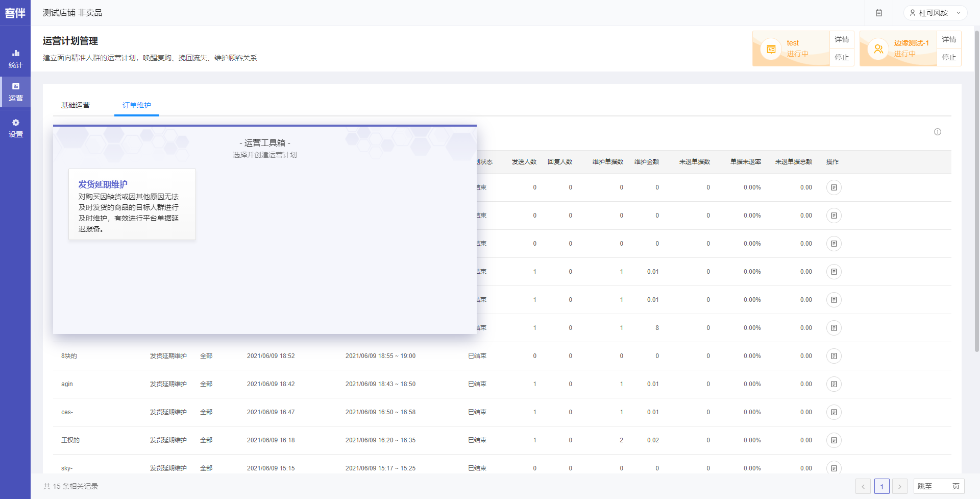Click the date 2021/06/09 18:52
The height and width of the screenshot is (499, 980).
pyautogui.click(x=271, y=356)
